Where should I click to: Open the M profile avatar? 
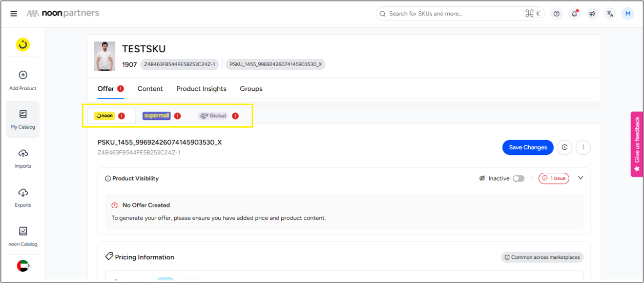click(x=628, y=14)
